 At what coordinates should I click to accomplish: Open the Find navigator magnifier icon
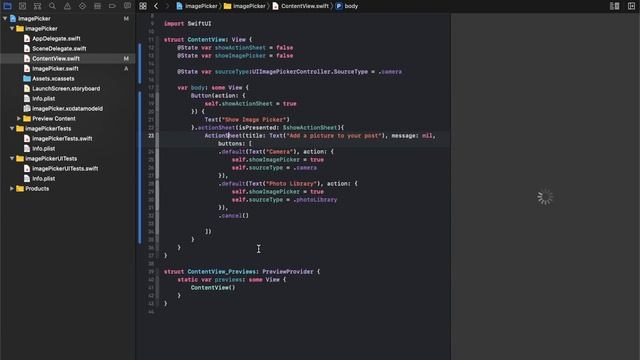[x=52, y=6]
